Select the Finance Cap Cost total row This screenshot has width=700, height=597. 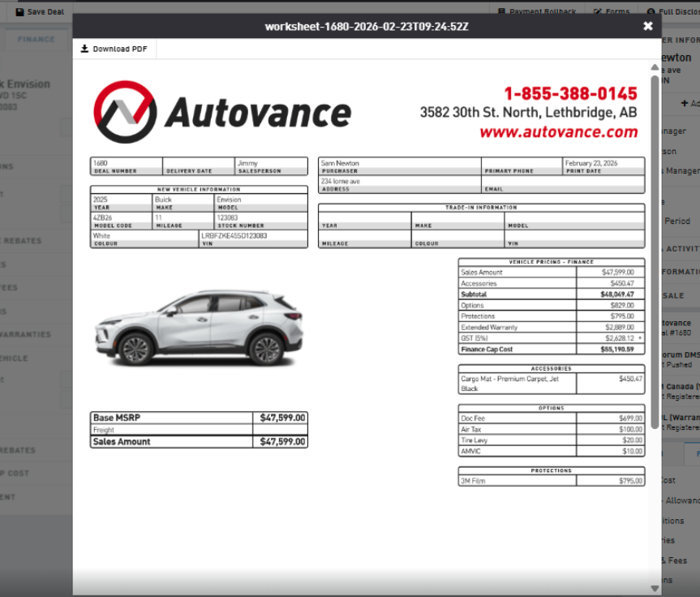[551, 349]
